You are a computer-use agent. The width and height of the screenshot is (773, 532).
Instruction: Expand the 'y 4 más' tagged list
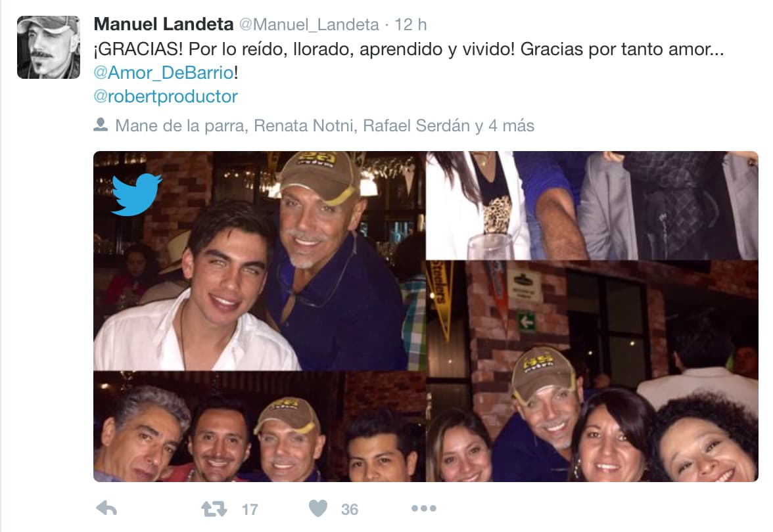tap(505, 126)
